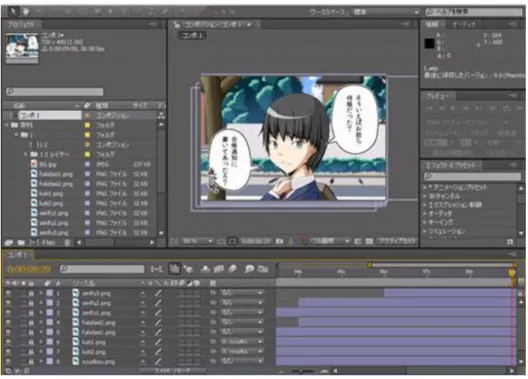Expand the 1 2 レイヤー folder

pos(26,154)
